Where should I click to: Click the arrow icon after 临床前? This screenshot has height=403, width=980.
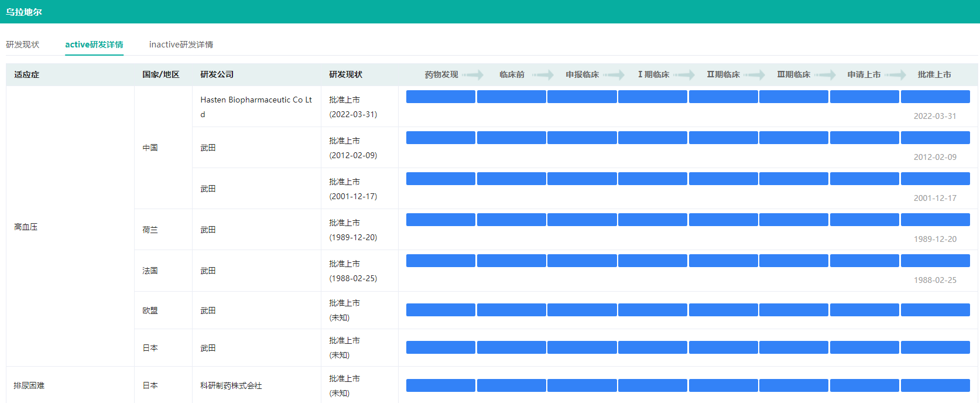tap(543, 75)
